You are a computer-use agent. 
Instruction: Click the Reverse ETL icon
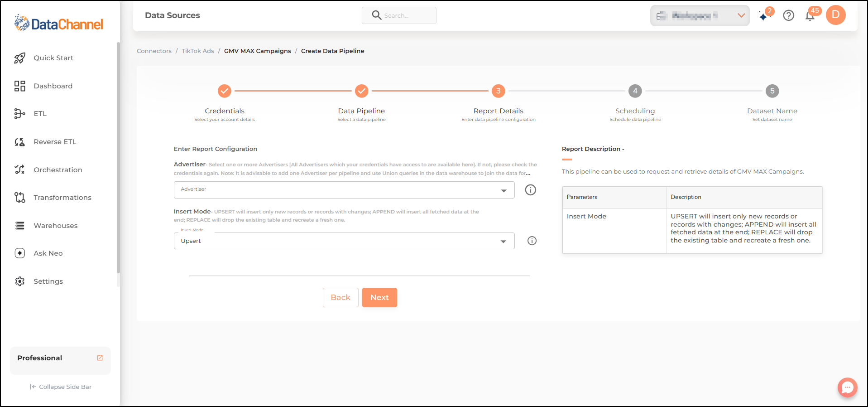(x=19, y=142)
